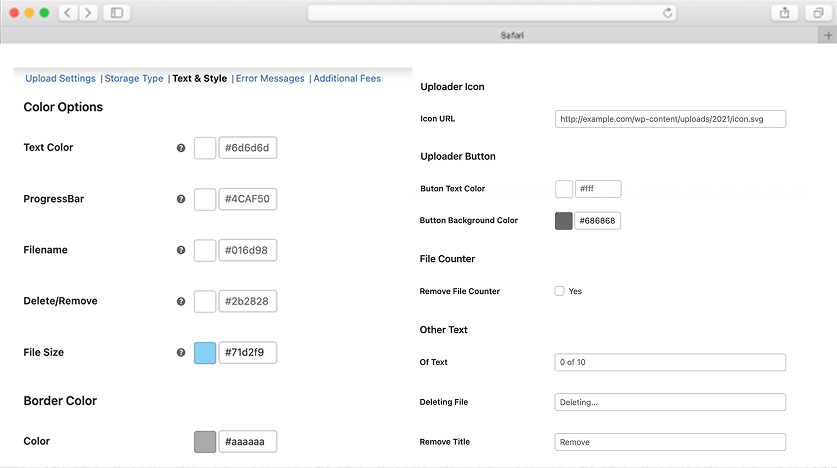Reload the page using the refresh icon
The image size is (837, 468).
[667, 13]
